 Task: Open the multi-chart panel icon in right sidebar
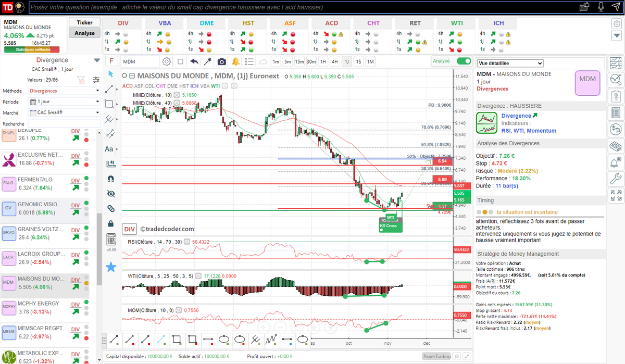tap(616, 64)
